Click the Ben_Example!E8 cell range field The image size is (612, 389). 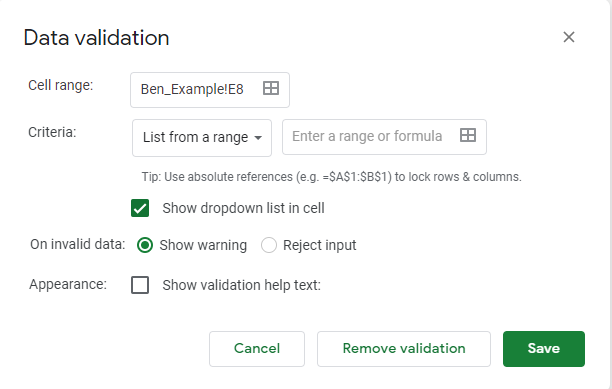pos(210,90)
